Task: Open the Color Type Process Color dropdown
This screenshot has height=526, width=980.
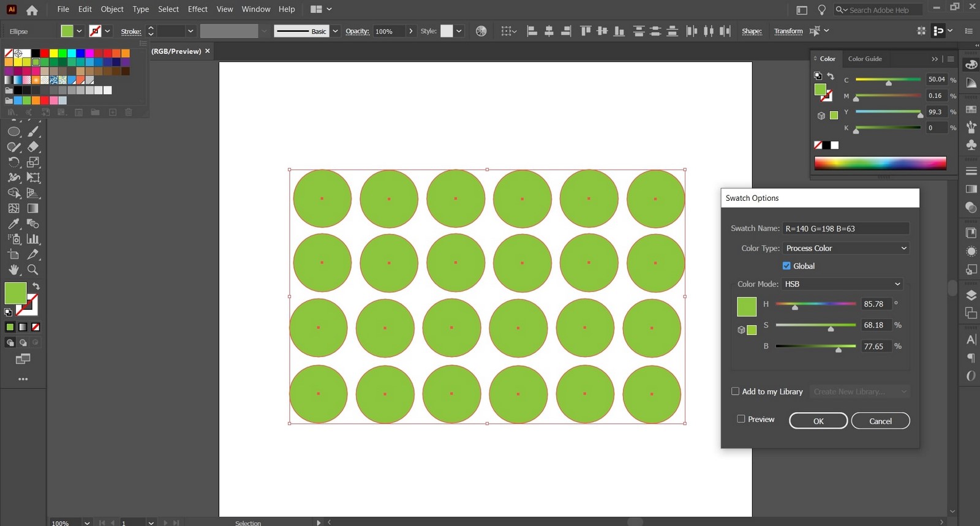Action: point(846,248)
